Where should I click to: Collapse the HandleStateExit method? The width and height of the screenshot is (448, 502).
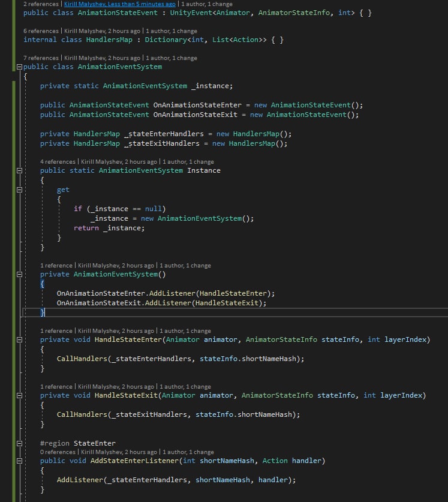pyautogui.click(x=19, y=395)
